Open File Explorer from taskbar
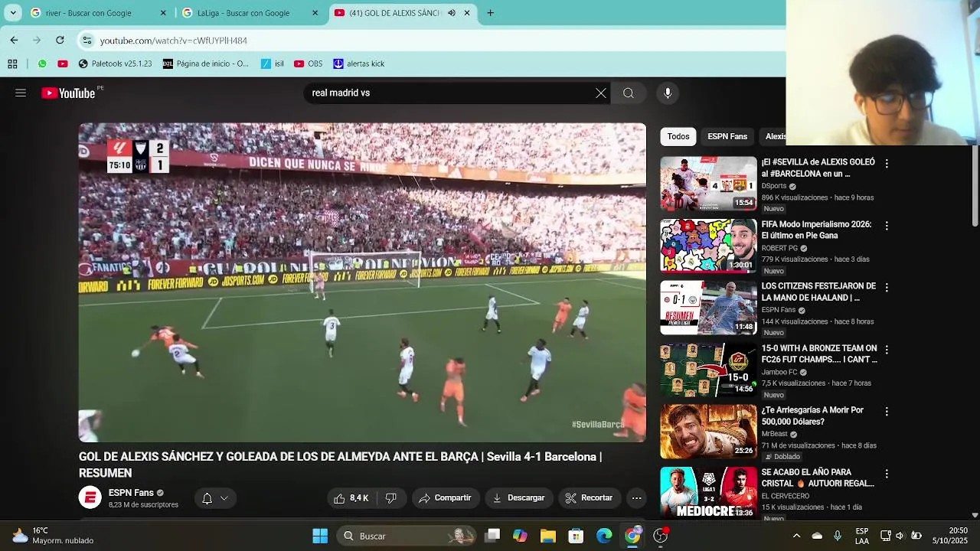This screenshot has height=551, width=980. click(548, 536)
